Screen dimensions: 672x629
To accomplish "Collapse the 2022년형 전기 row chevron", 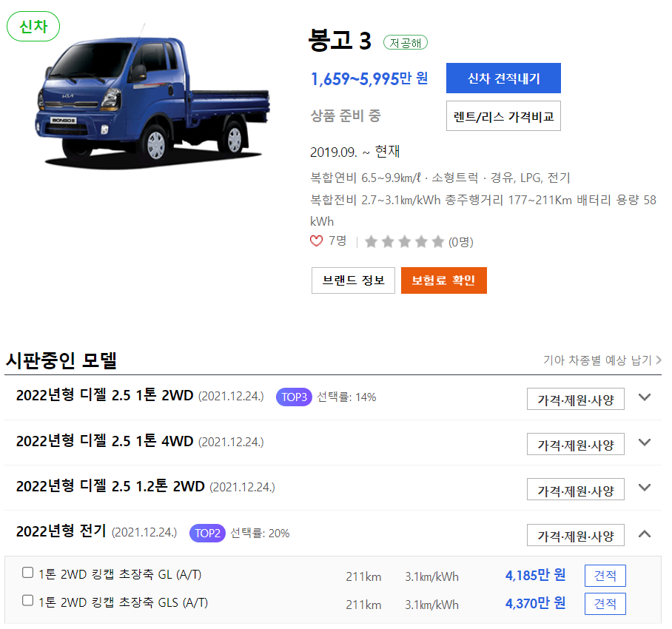I will 645,534.
